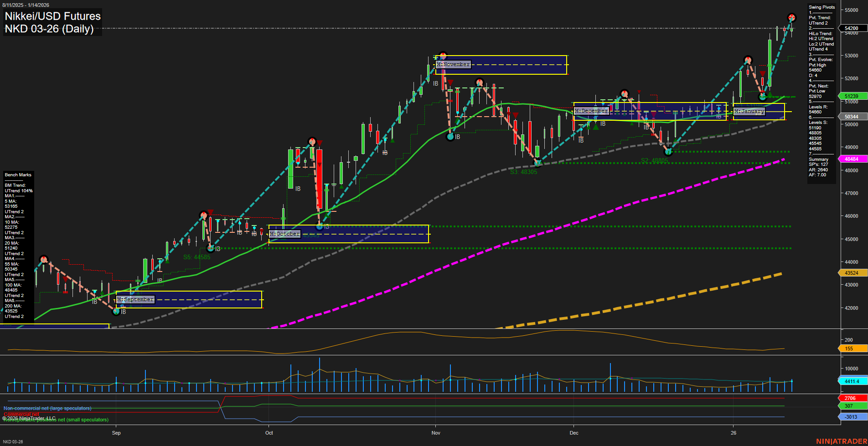Toggle the Nonreportable positions net label
The image size is (868, 446).
coord(56,419)
